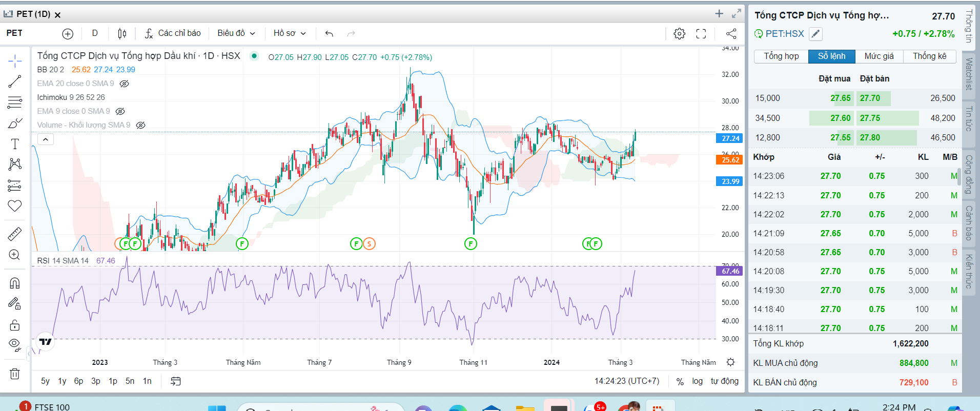Toggle tự động auto scale
The image size is (980, 411).
pyautogui.click(x=725, y=381)
